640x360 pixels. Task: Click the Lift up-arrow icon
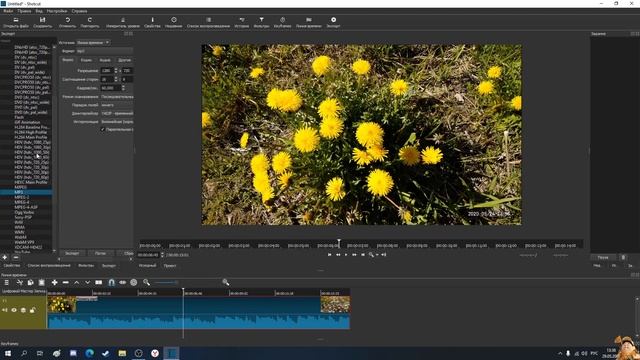[x=76, y=282]
